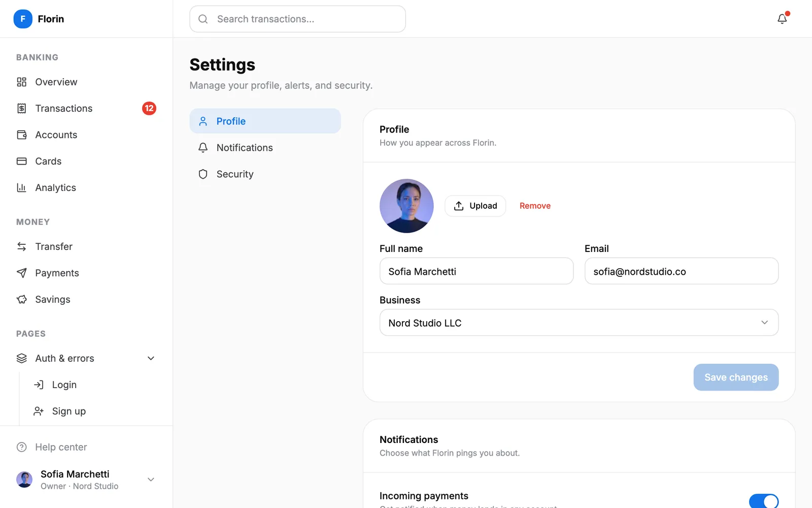Click the Accounts wallet icon

[x=21, y=135]
